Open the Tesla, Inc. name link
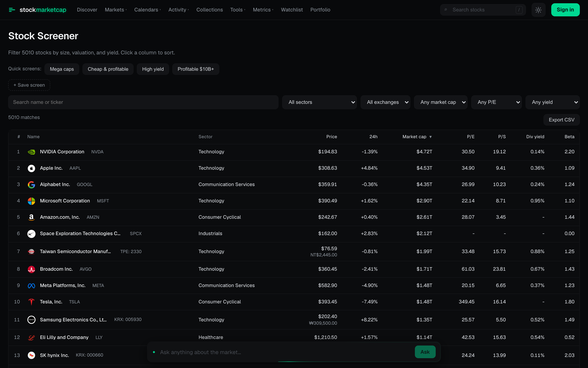This screenshot has height=368, width=588. tap(51, 302)
